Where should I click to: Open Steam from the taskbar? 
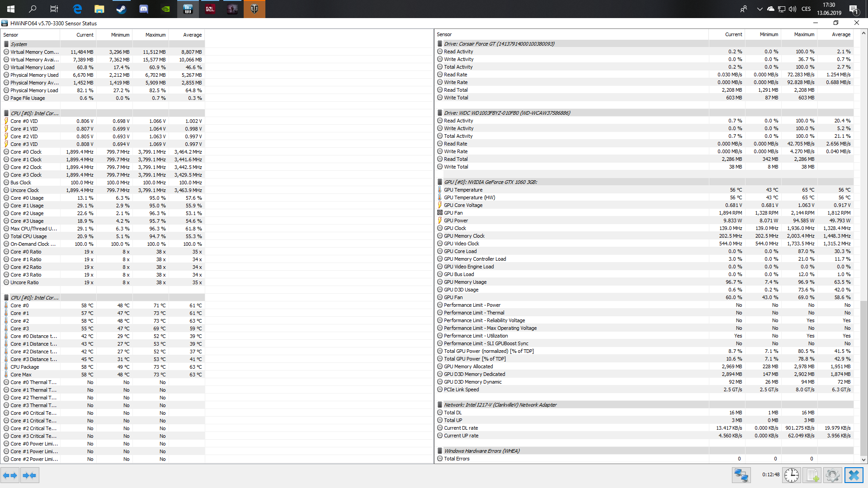(121, 9)
